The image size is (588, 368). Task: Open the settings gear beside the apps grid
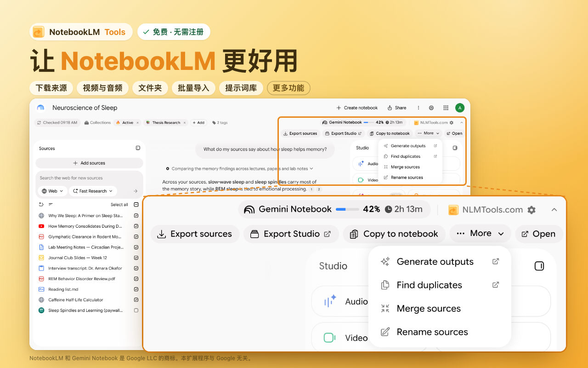pos(431,108)
